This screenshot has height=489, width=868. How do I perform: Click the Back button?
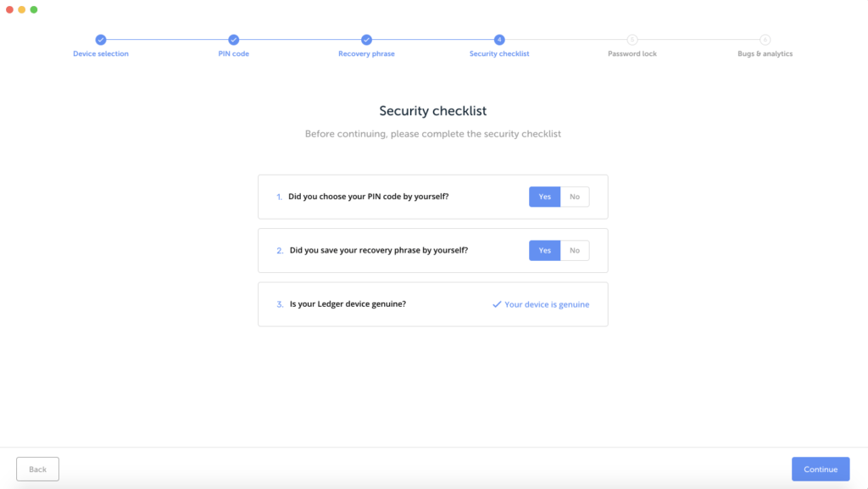point(37,470)
